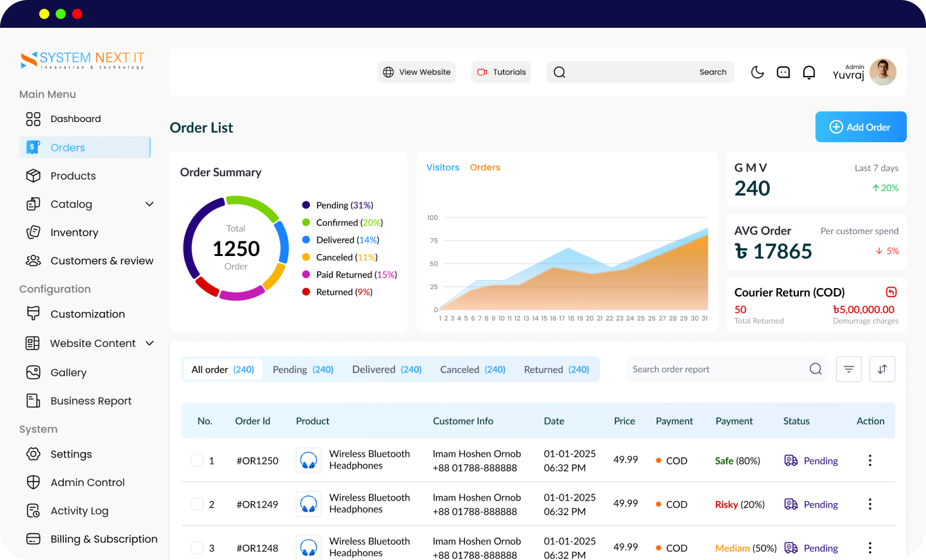Select the Products box icon

(x=33, y=176)
